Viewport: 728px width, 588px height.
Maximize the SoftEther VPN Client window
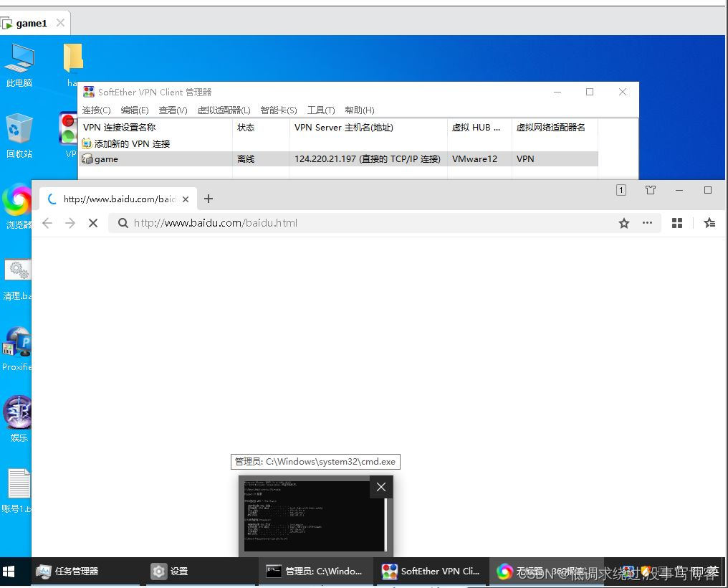(x=590, y=92)
